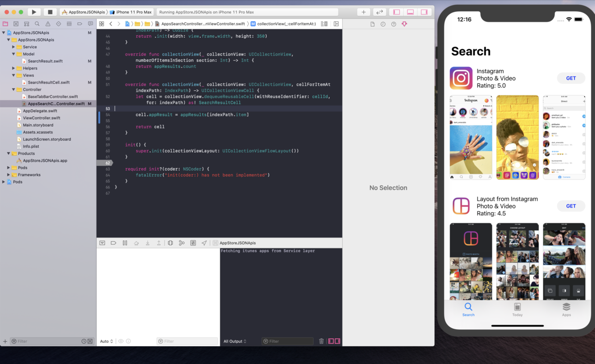Collapse the Products group triangle
595x364 pixels.
pyautogui.click(x=8, y=154)
